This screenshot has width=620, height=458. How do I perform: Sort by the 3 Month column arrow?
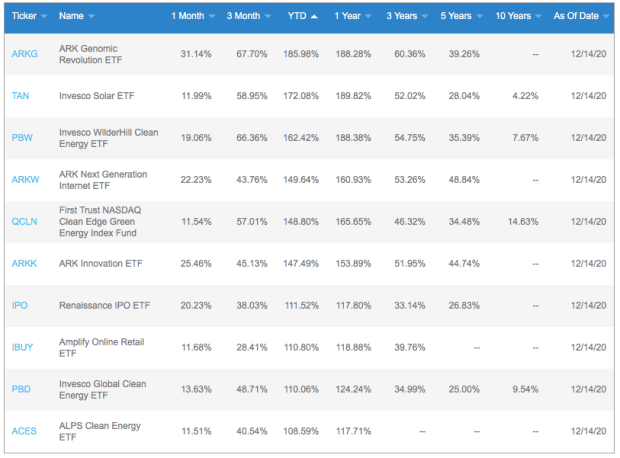click(x=268, y=16)
